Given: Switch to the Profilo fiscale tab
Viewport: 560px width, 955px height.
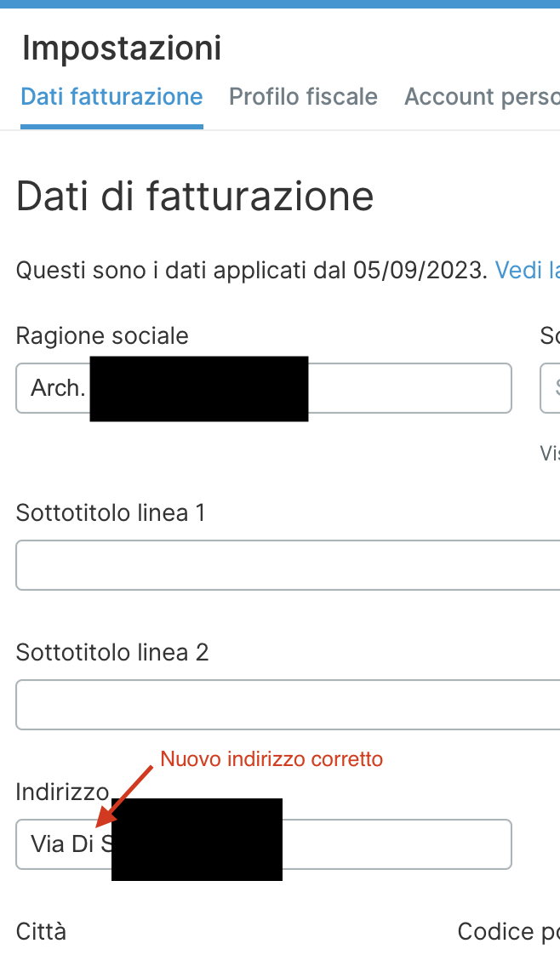Looking at the screenshot, I should (303, 96).
